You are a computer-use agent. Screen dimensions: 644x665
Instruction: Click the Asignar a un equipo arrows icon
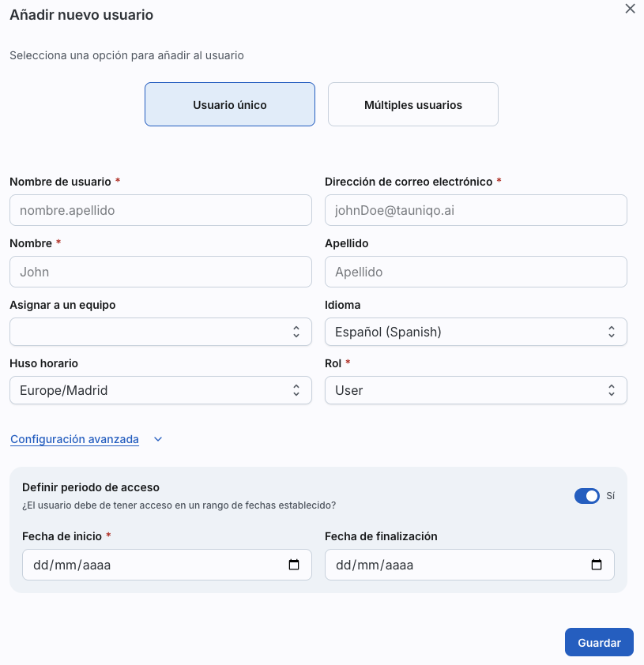(x=296, y=332)
